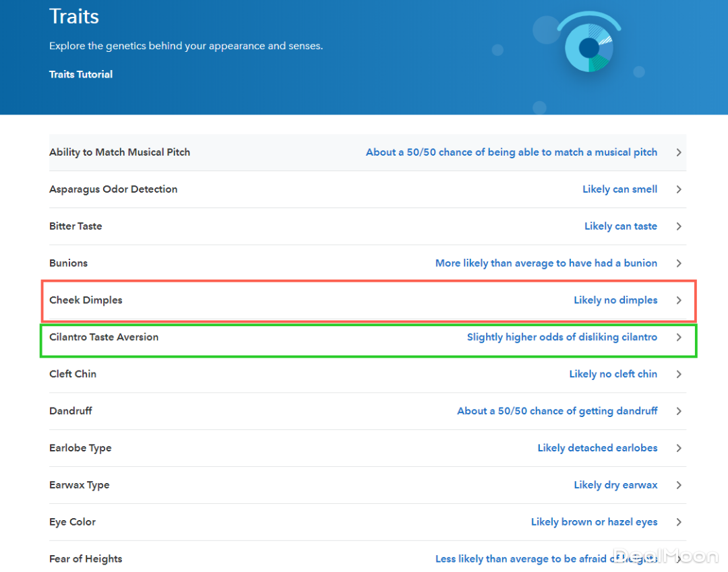
Task: Click the Cleft Chin row arrow
Action: (x=679, y=374)
